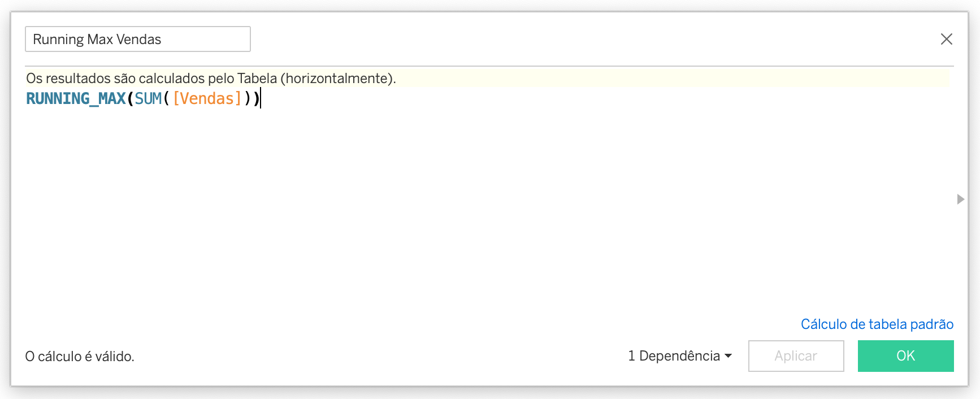The image size is (980, 399).
Task: Highlight the title text Running Max Vendas
Action: tap(97, 39)
